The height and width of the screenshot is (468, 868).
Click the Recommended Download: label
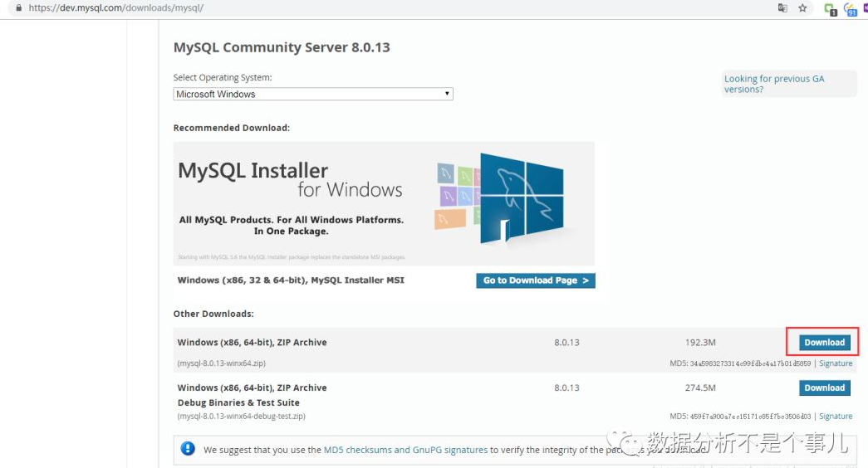(232, 128)
